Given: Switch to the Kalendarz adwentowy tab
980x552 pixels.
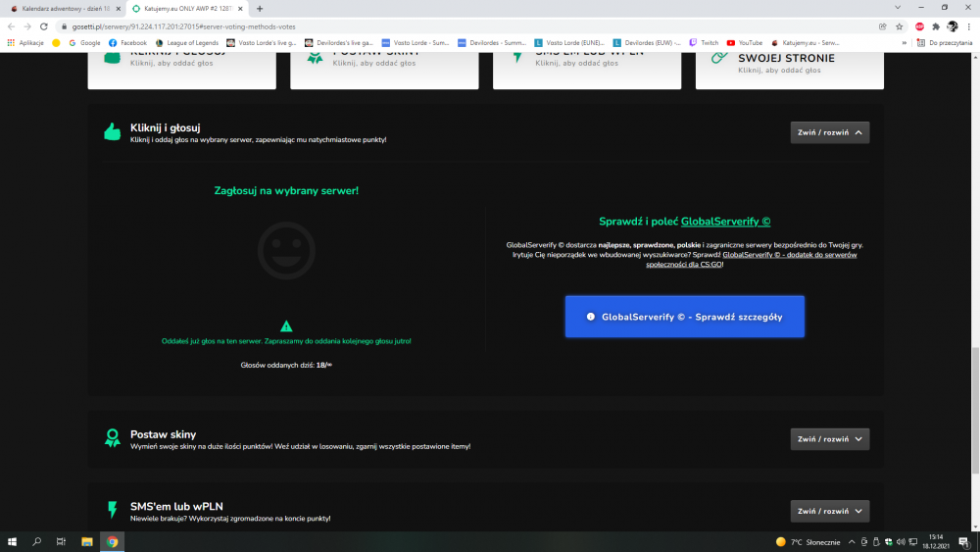Looking at the screenshot, I should click(65, 9).
